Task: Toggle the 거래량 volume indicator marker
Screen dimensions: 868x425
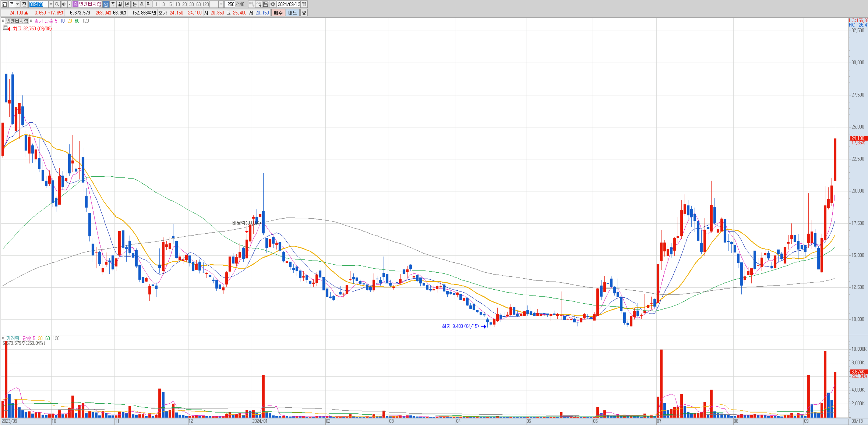Action: point(3,338)
